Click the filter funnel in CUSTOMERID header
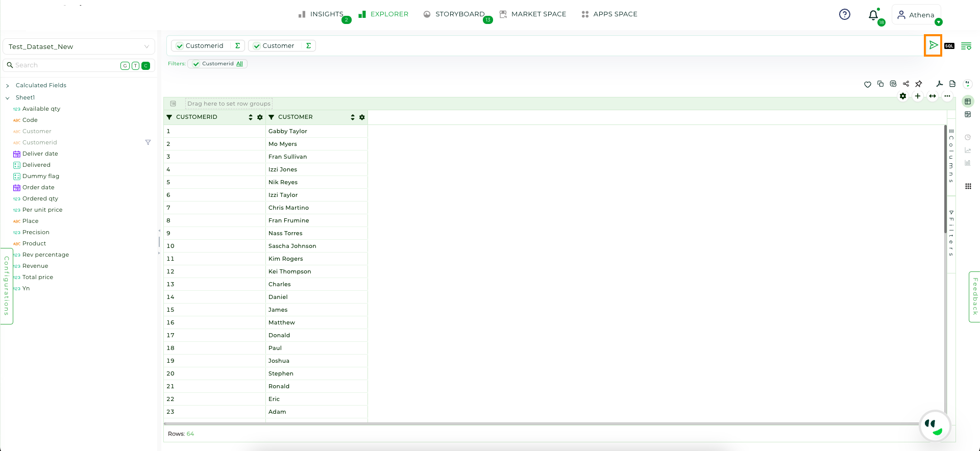Screen dimensions: 980x451 coord(169,117)
